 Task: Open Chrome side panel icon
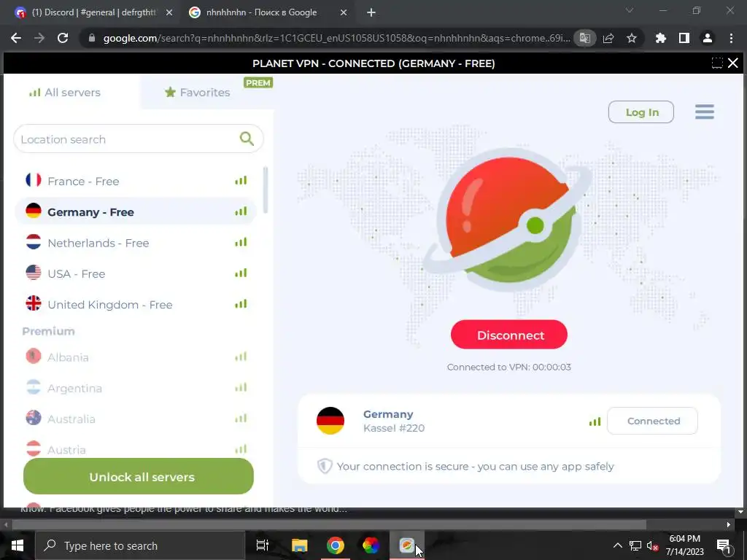684,38
